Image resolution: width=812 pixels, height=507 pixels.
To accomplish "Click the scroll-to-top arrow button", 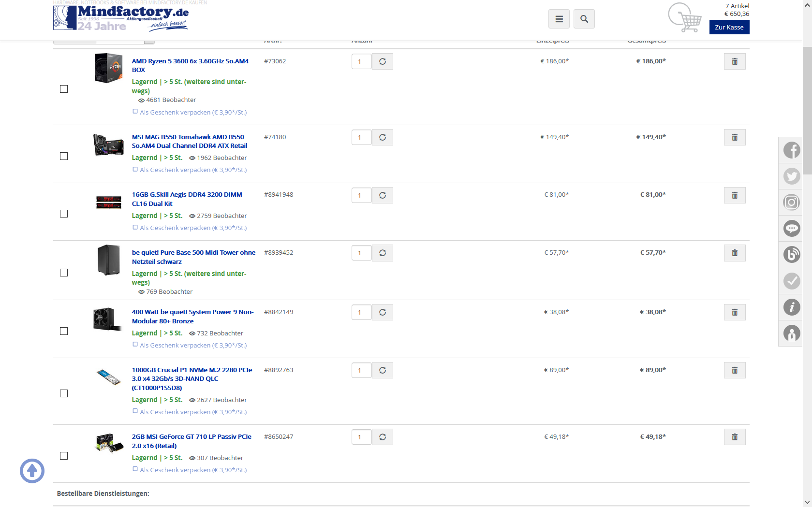I will 32,471.
